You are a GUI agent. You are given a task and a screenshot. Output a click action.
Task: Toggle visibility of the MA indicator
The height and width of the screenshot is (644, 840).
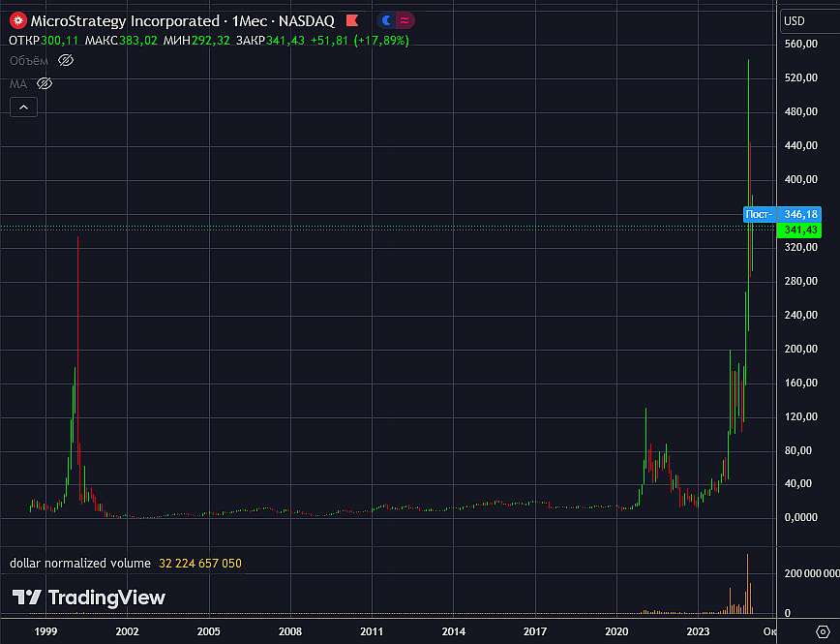tap(45, 83)
